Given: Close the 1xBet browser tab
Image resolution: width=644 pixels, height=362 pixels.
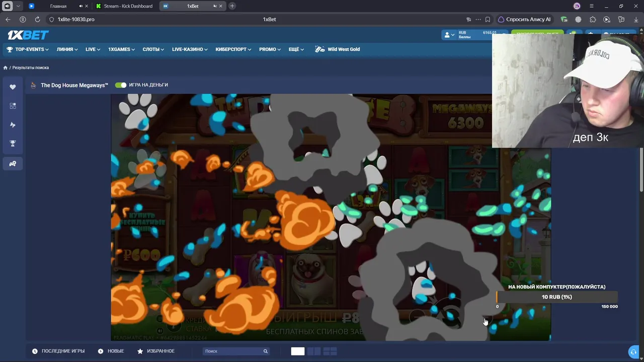Looking at the screenshot, I should tap(221, 6).
